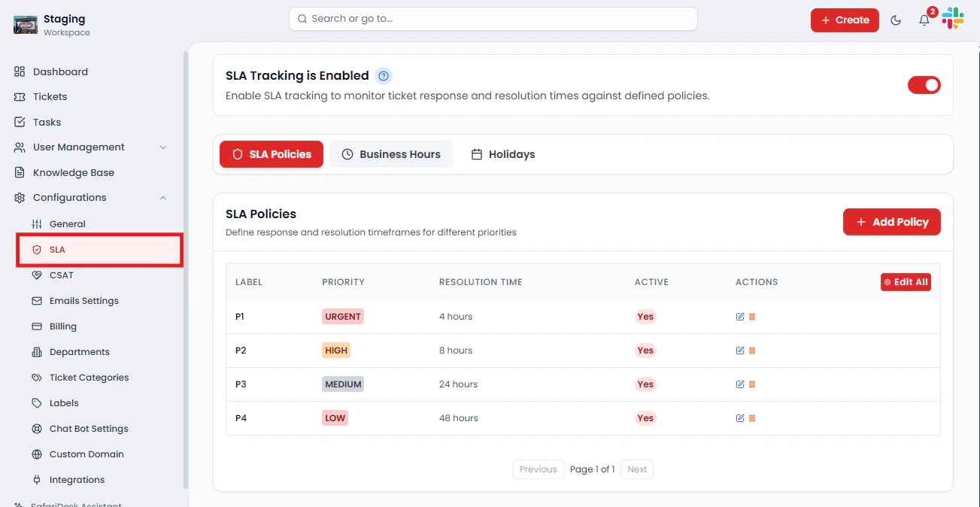Click the 4 hours resolution time

click(456, 317)
